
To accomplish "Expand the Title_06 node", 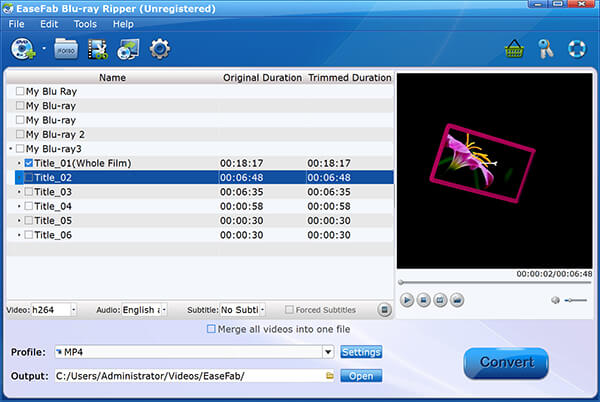I will click(19, 235).
